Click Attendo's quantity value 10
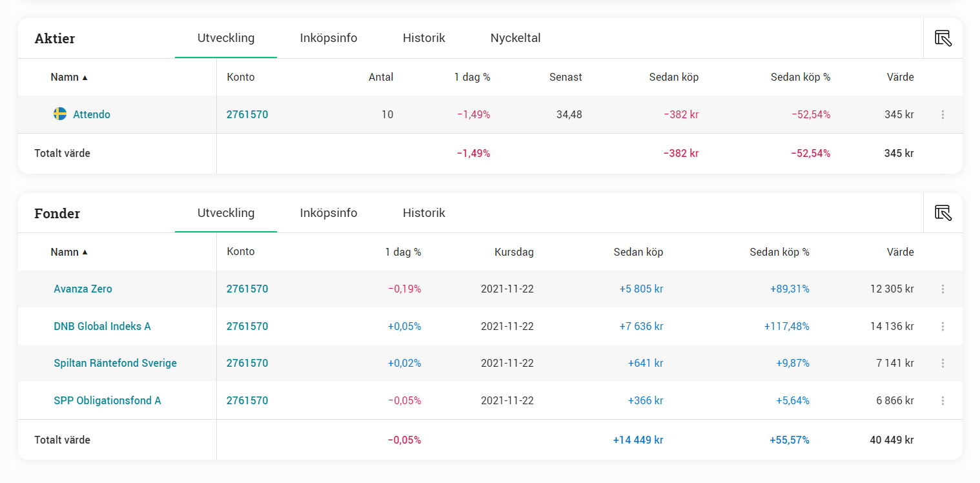 point(387,115)
